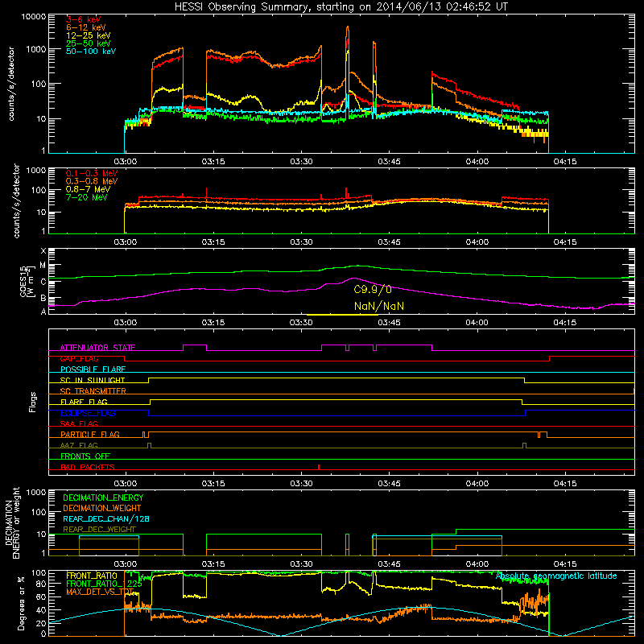Select the BAD_PACKETS label
Image resolution: width=644 pixels, height=644 pixels.
pyautogui.click(x=88, y=467)
